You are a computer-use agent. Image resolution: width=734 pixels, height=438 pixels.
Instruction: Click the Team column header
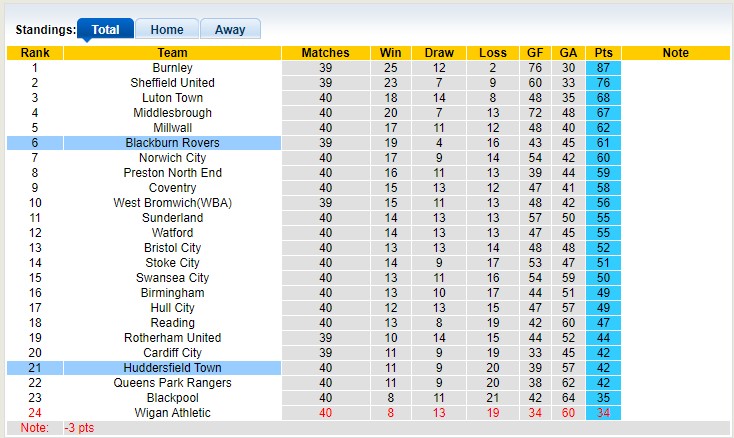pos(172,53)
